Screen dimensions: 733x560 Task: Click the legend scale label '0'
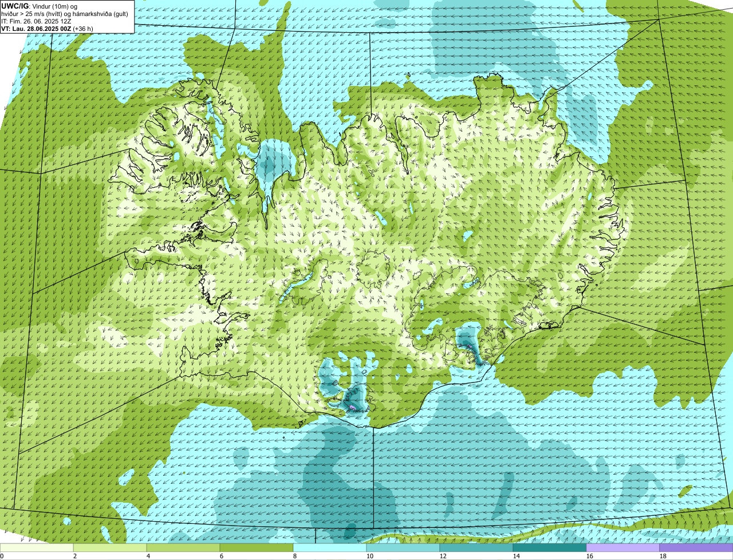point(2,556)
